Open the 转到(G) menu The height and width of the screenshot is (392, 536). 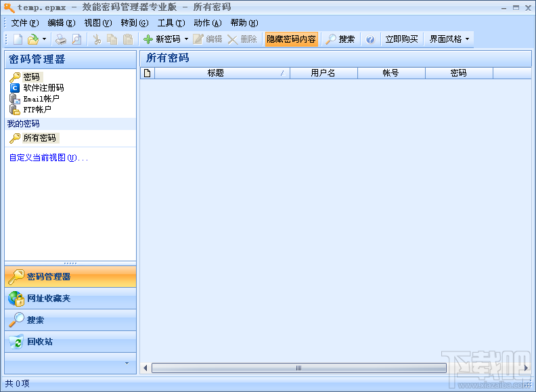135,23
